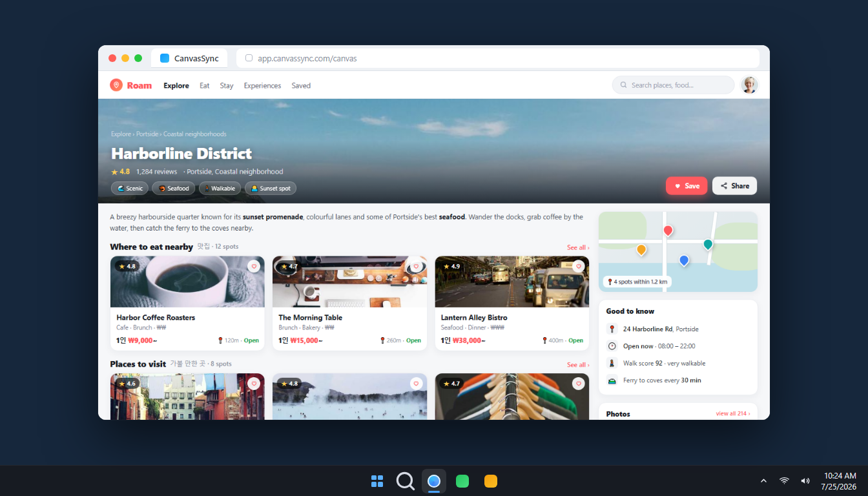Select the Sunset spot tag chip
The height and width of the screenshot is (496, 868).
click(271, 188)
